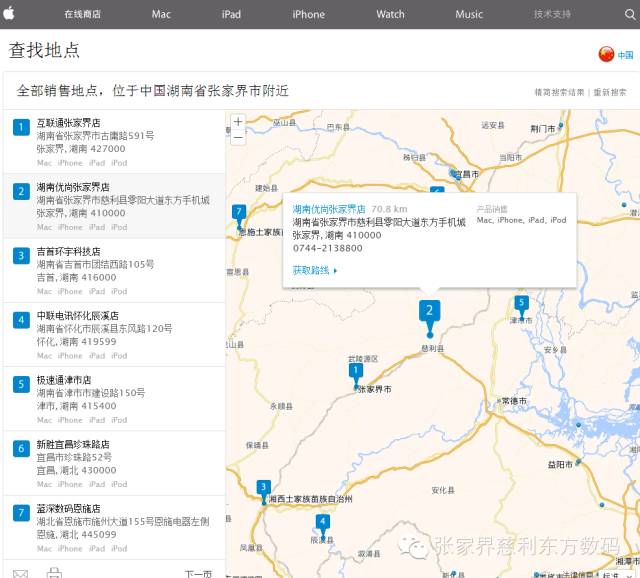Click 精简搜索结果 link
The image size is (640, 578).
pos(559,92)
